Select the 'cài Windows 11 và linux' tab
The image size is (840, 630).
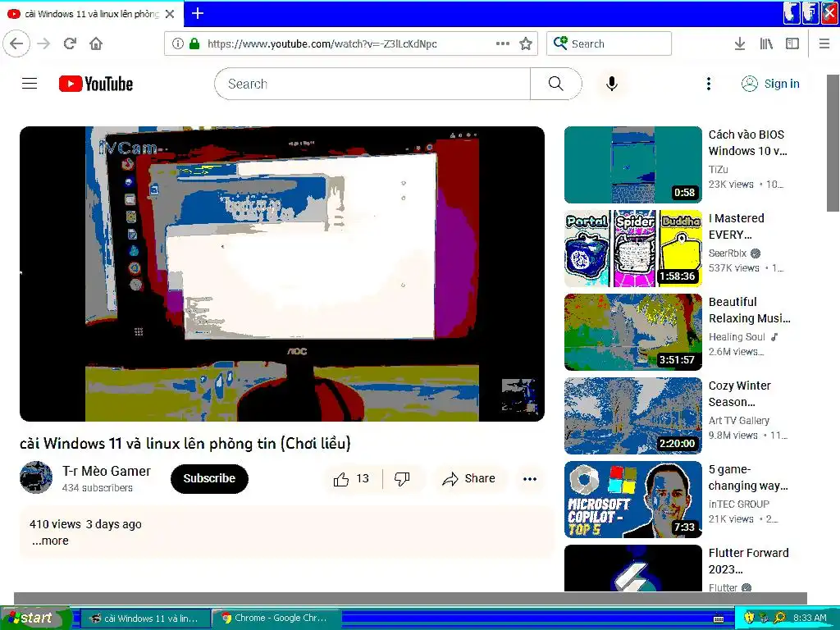point(92,14)
